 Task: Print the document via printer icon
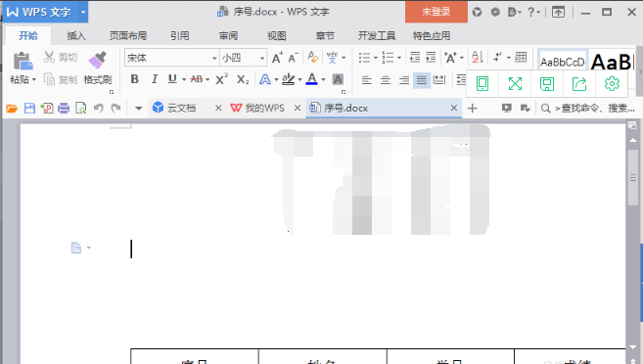tap(64, 109)
